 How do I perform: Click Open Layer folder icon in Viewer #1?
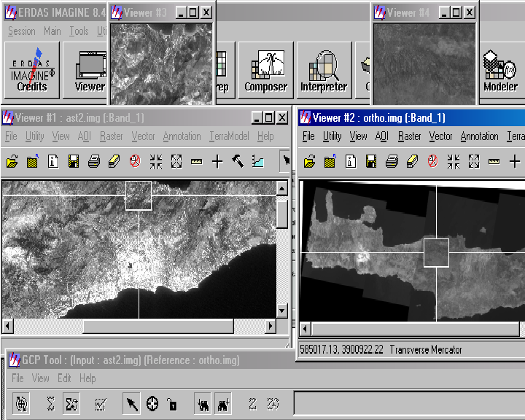12,162
